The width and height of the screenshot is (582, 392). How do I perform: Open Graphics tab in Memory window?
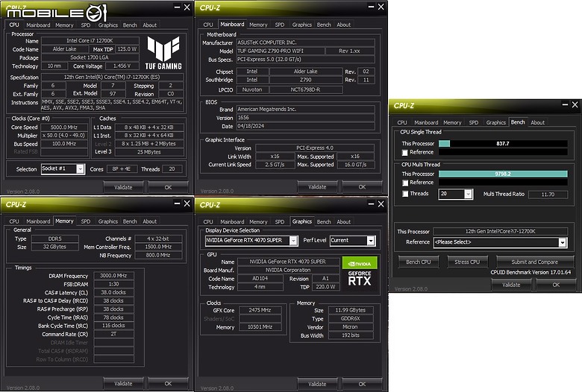[x=108, y=221]
